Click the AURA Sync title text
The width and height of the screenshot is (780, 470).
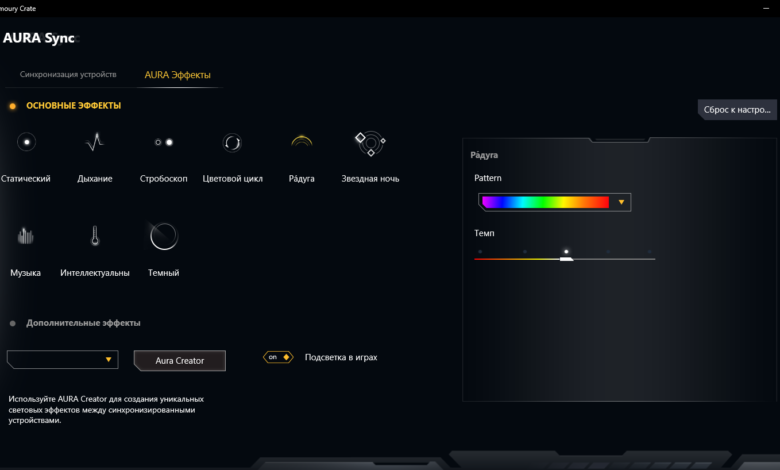[39, 38]
